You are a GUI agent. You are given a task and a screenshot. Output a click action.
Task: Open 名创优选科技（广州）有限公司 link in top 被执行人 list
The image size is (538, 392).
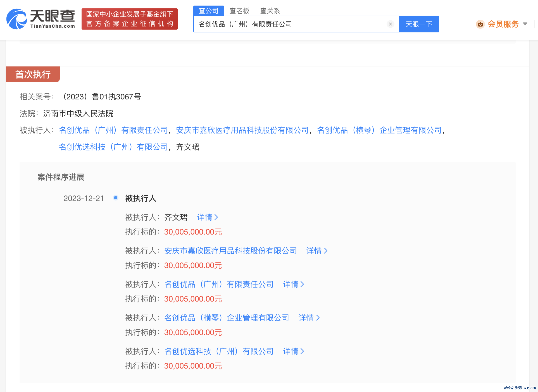click(113, 147)
